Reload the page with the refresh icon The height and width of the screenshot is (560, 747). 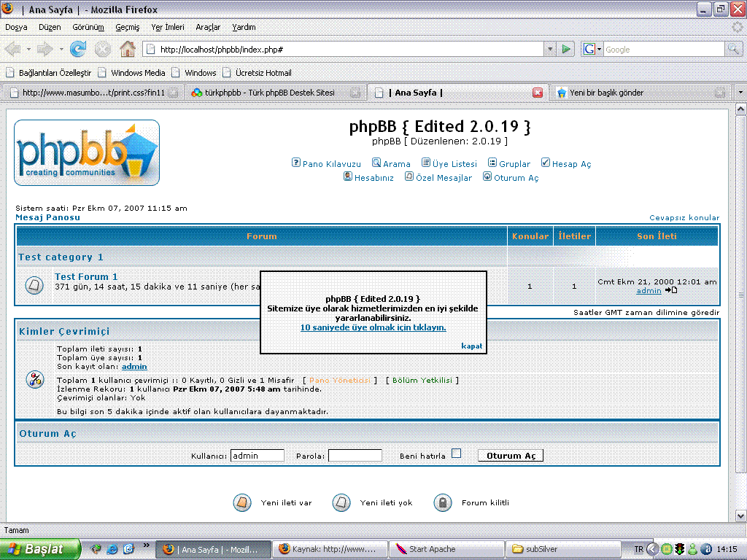(x=77, y=49)
